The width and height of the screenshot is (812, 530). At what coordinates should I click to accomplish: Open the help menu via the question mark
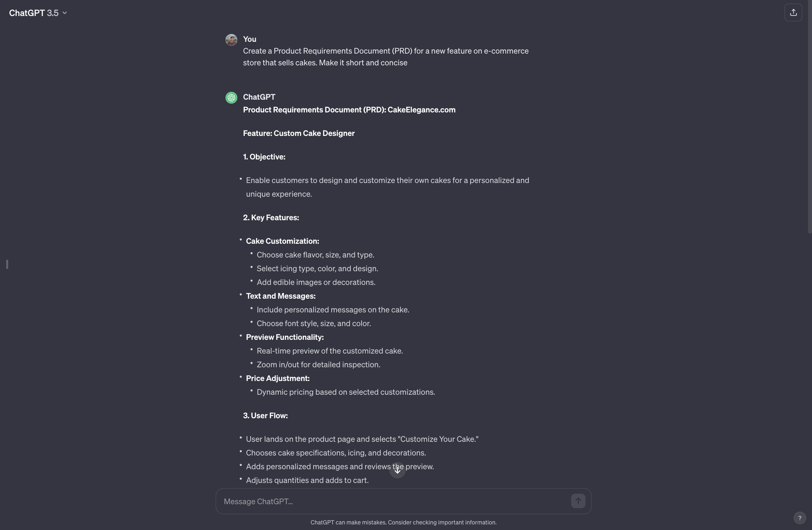coord(800,518)
